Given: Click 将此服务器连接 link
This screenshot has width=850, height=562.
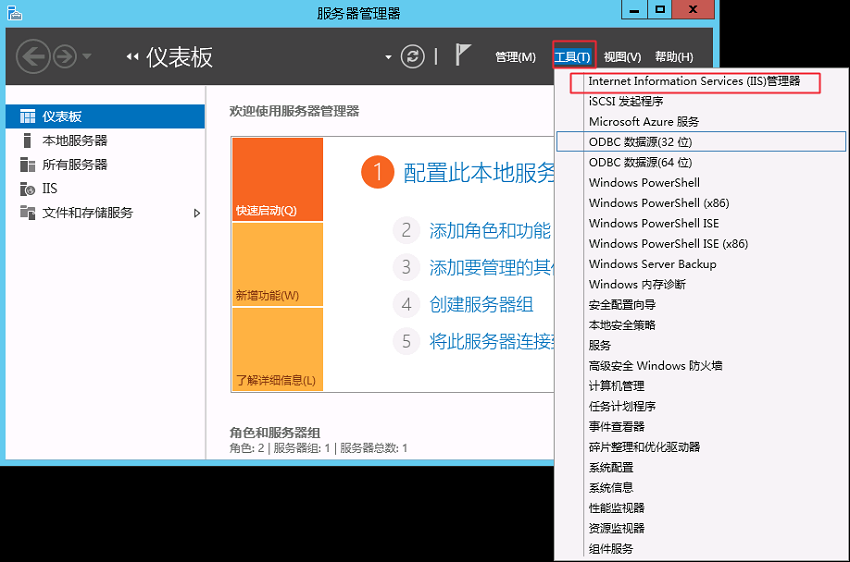Looking at the screenshot, I should coord(492,341).
